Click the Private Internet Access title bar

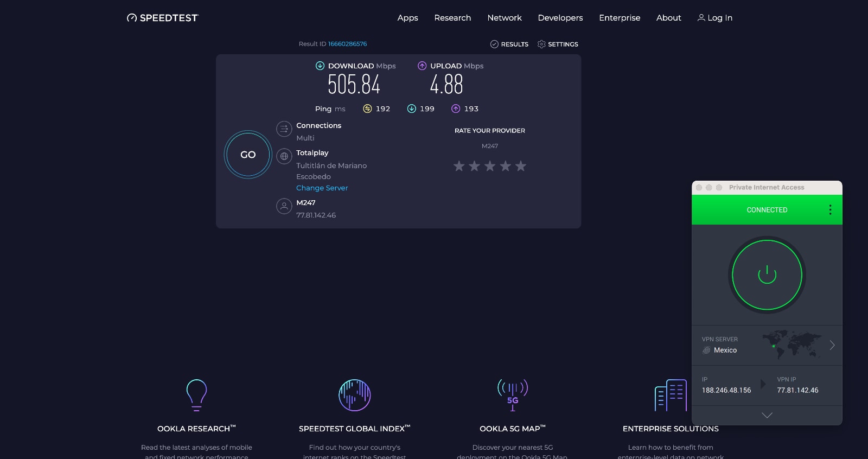tap(767, 188)
